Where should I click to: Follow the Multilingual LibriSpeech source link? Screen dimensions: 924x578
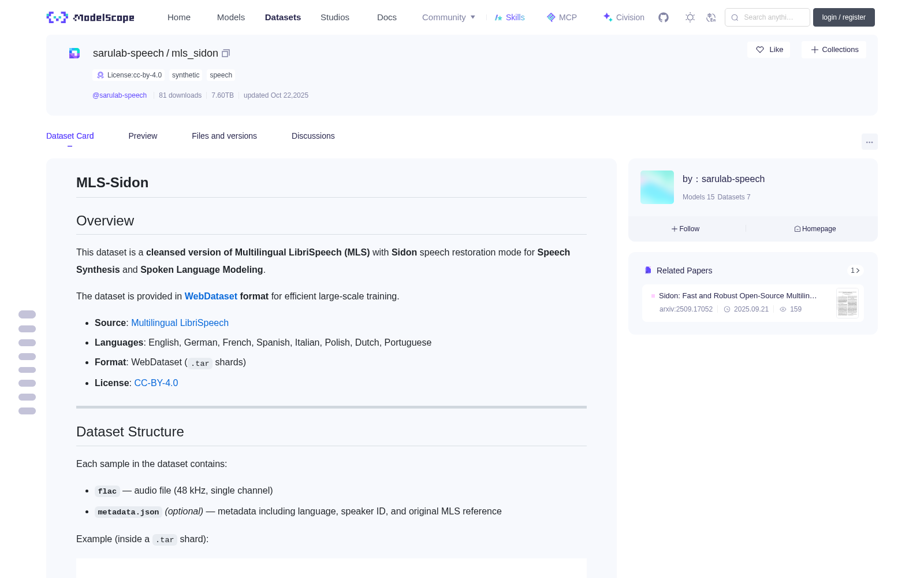tap(180, 323)
